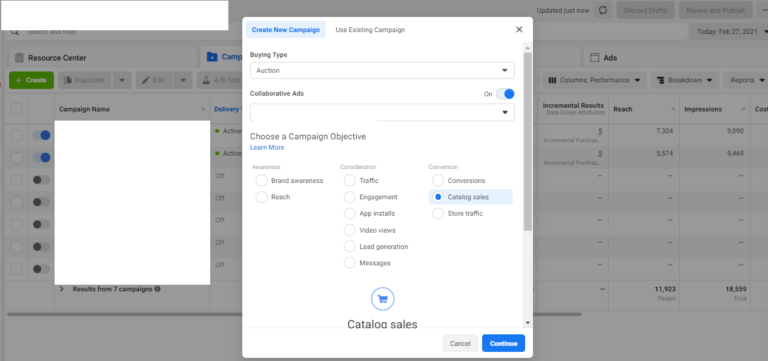Cancel the campaign dialog
768x361 pixels.
(x=460, y=343)
